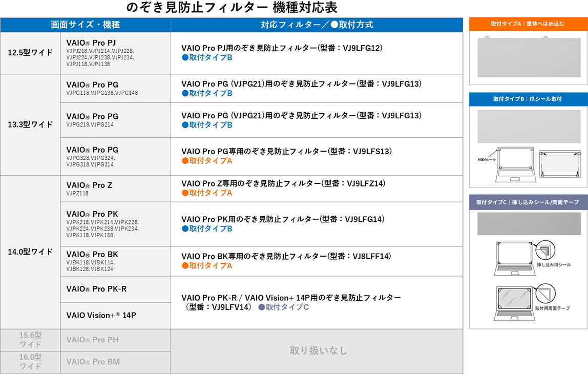Screen dimensions: 588x375
Task: Click the laptop diagram beside 貼付用両面テープ
Action: pos(514,303)
